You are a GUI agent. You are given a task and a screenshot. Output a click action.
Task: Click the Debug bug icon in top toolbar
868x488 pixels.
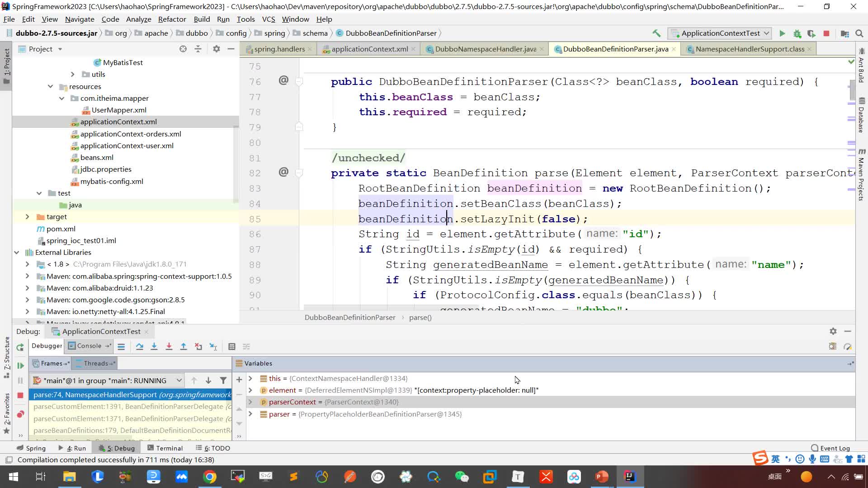[797, 33]
